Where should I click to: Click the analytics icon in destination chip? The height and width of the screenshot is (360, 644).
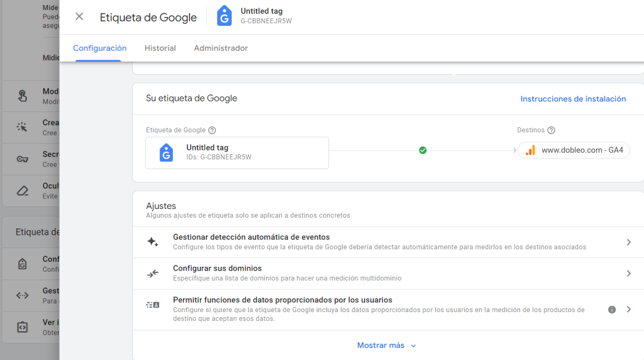(530, 150)
